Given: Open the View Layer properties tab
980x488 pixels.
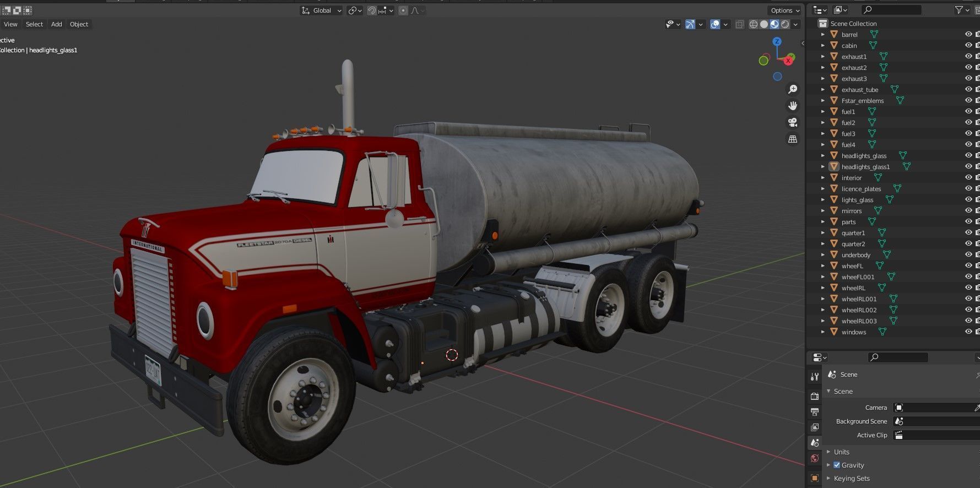Looking at the screenshot, I should pyautogui.click(x=815, y=427).
